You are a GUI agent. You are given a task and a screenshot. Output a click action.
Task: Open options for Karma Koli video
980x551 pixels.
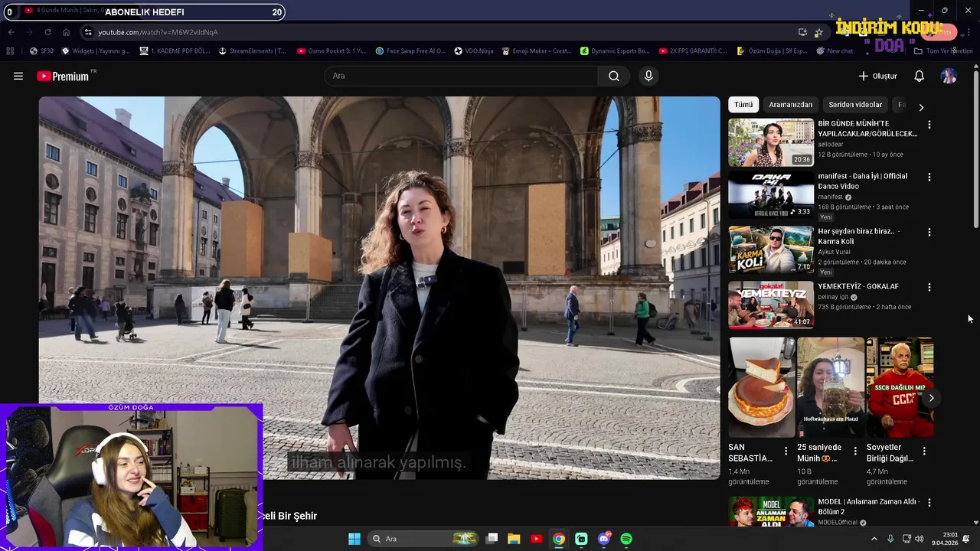pos(929,232)
